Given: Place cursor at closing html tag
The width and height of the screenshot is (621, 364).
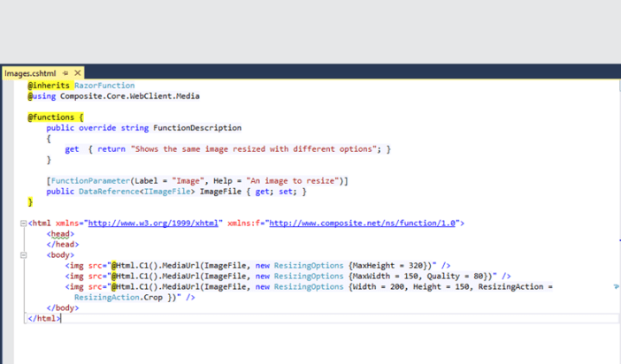Looking at the screenshot, I should pyautogui.click(x=44, y=319).
